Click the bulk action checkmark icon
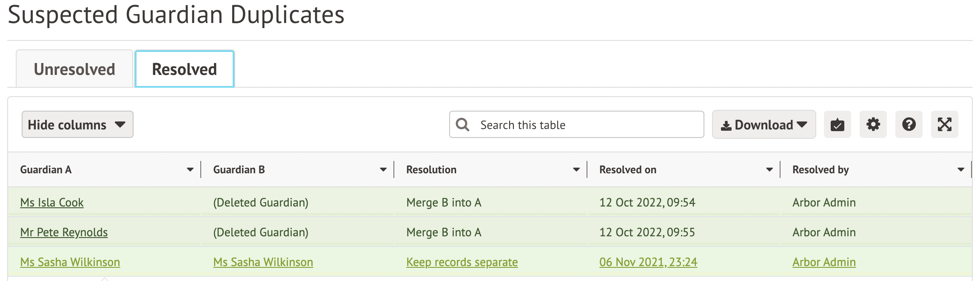Viewport: 980px width, 281px height. pos(837,125)
